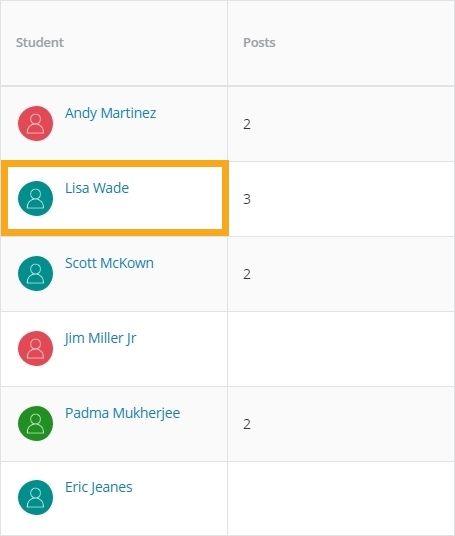Select the Eric Jeanes name link
The width and height of the screenshot is (455, 536).
click(x=98, y=487)
